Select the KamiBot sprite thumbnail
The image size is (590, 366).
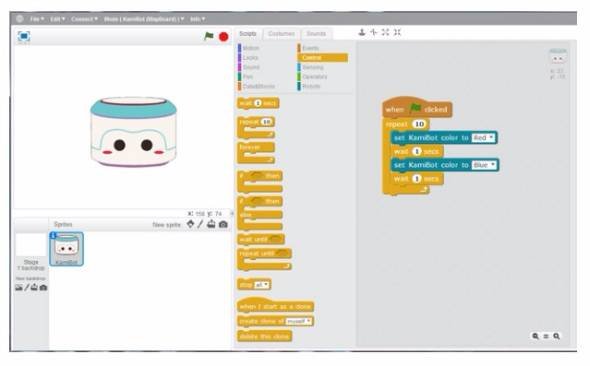tap(67, 249)
